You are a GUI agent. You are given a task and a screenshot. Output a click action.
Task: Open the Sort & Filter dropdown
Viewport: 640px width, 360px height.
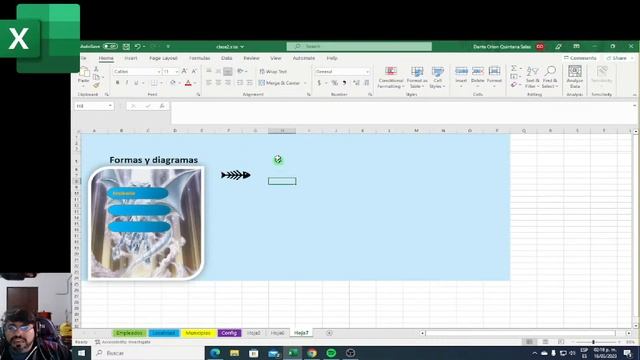tap(532, 77)
